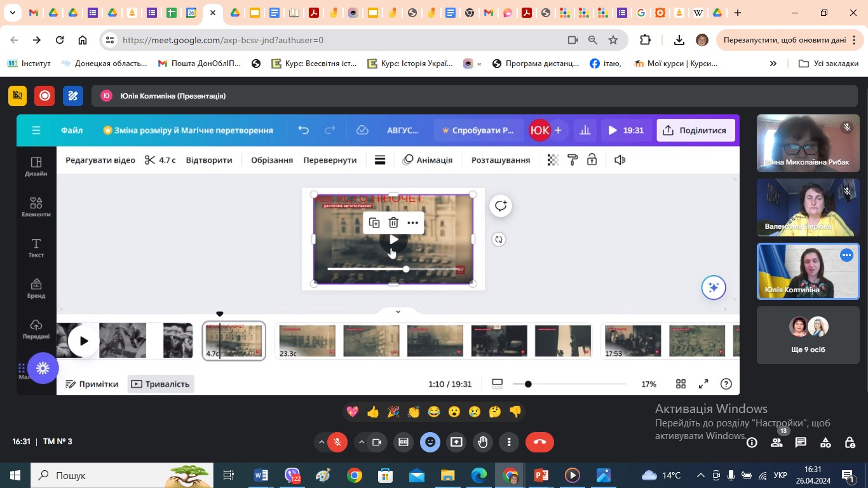Raise hand in the meeting
The height and width of the screenshot is (488, 868).
coord(483,442)
